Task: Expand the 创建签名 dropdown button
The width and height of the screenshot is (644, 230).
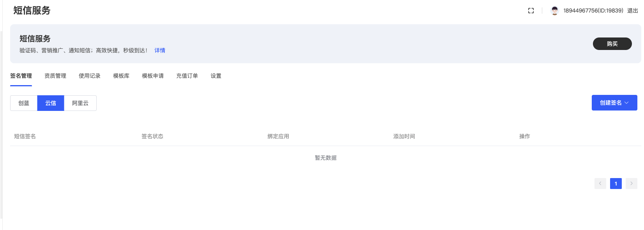Action: click(x=614, y=103)
